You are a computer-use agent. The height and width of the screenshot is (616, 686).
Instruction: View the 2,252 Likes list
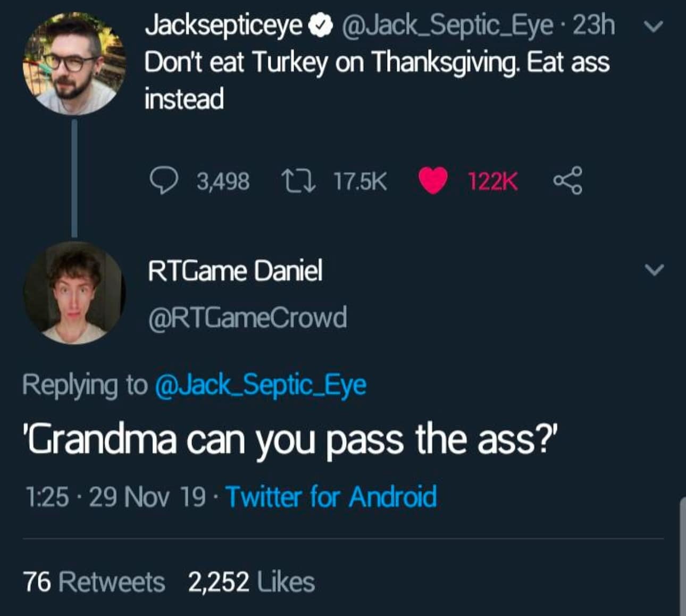[x=251, y=581]
